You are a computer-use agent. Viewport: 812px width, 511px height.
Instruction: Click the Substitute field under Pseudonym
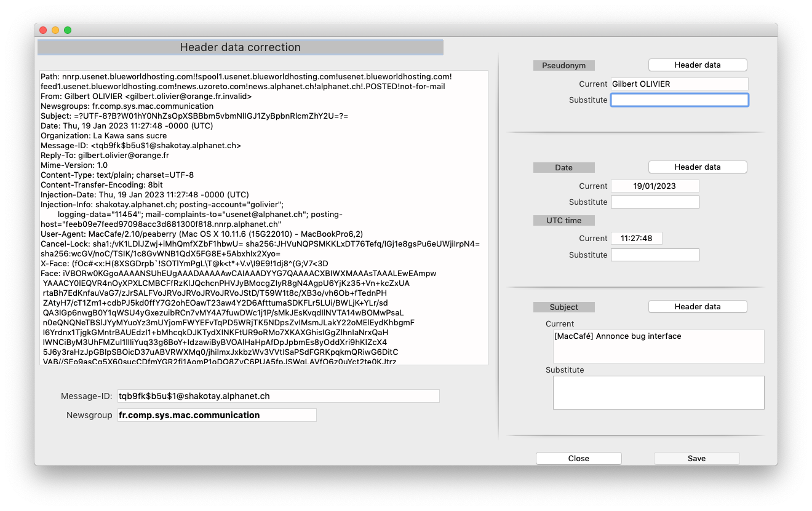679,100
